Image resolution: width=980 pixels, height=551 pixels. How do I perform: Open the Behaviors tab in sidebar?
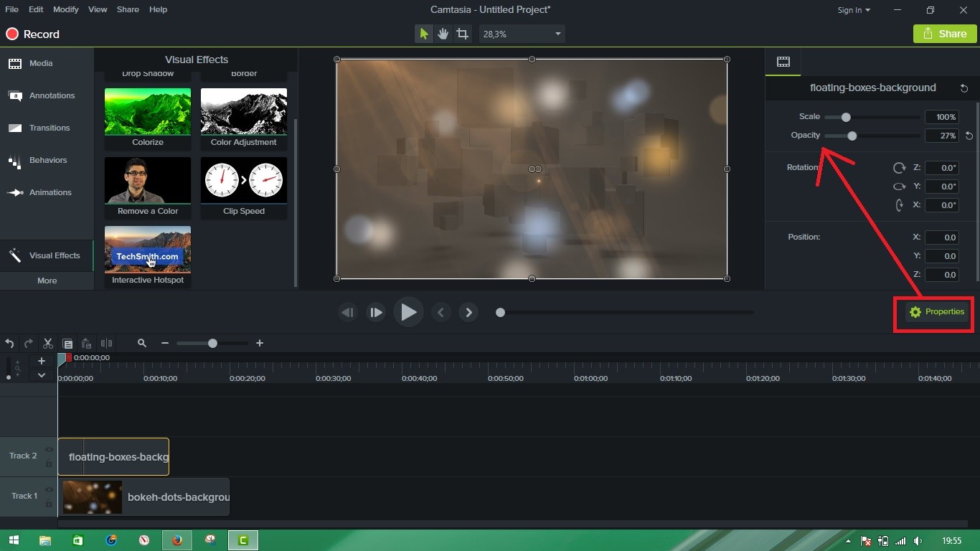point(47,160)
